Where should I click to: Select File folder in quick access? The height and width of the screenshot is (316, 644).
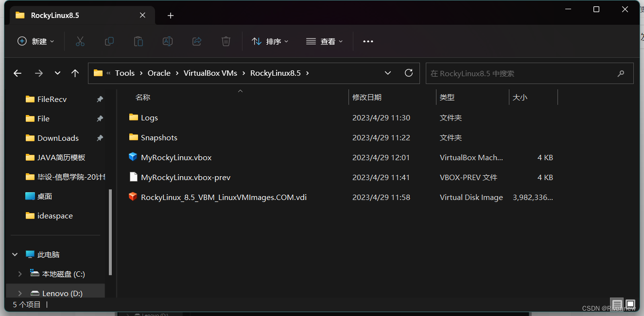[43, 118]
